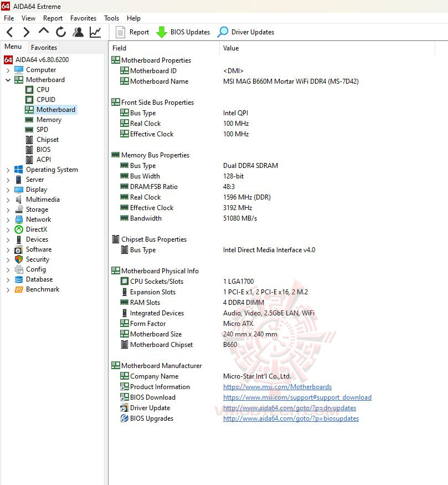Screen dimensions: 448x485
Task: Click the Forward navigation arrow
Action: tap(27, 32)
